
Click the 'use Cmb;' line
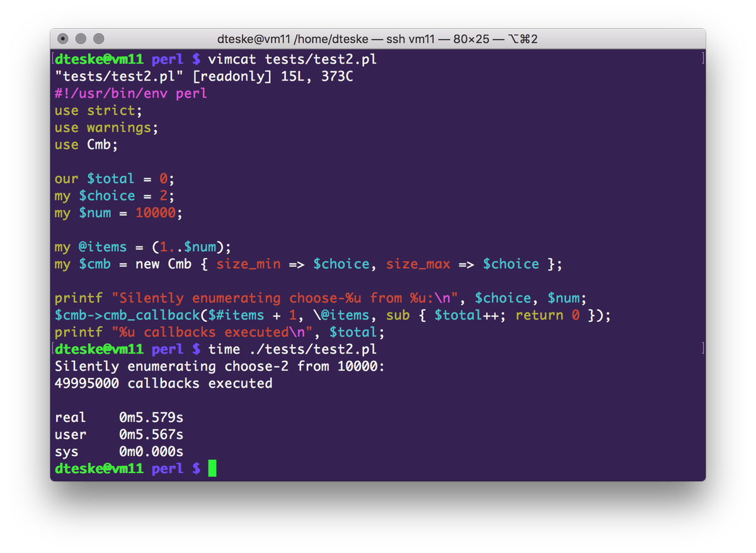click(86, 145)
